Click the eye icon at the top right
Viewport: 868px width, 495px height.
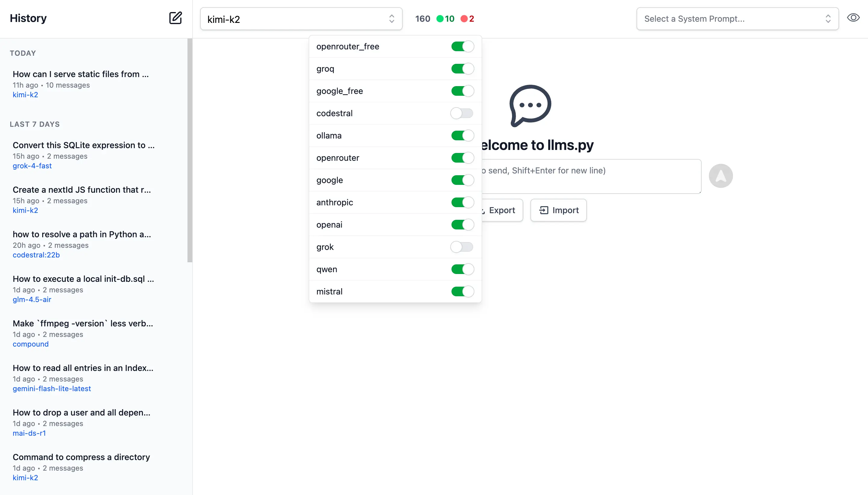point(853,18)
